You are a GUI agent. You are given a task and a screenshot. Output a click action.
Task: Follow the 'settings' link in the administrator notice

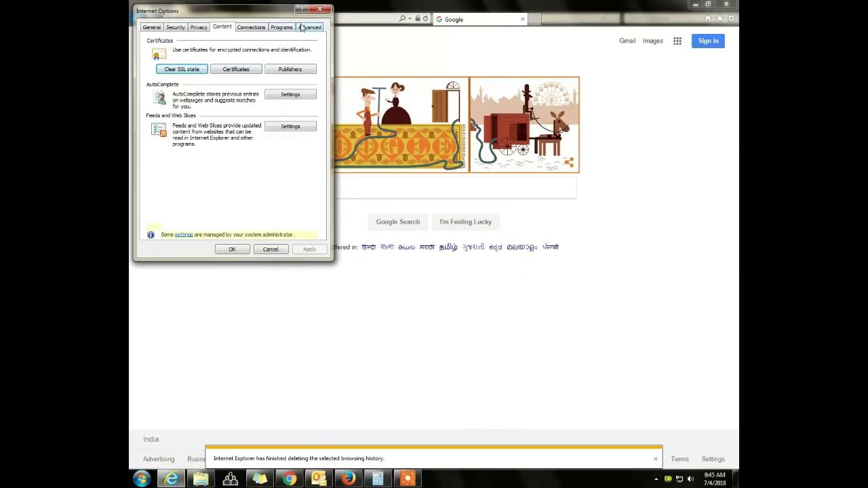click(184, 235)
